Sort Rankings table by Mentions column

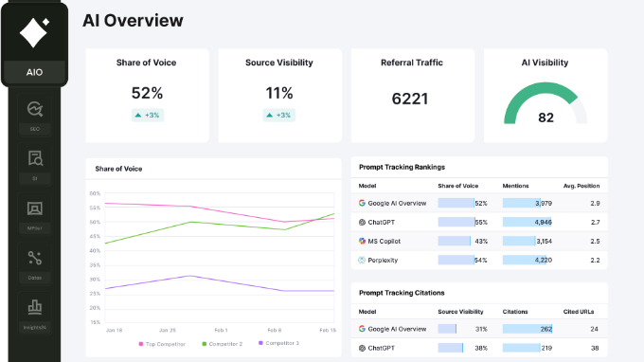pos(515,186)
